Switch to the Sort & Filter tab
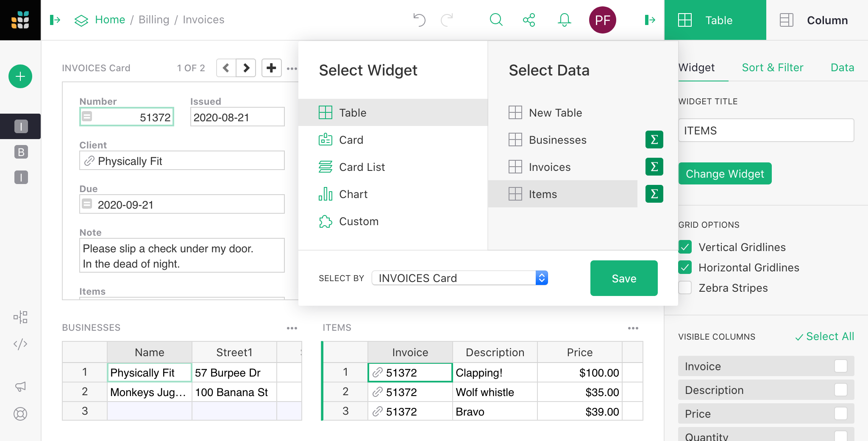The image size is (868, 441). [x=772, y=67]
